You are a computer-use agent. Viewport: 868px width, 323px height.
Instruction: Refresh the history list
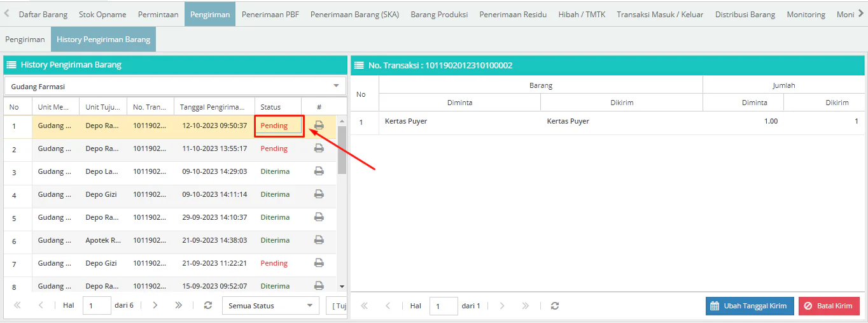(208, 306)
